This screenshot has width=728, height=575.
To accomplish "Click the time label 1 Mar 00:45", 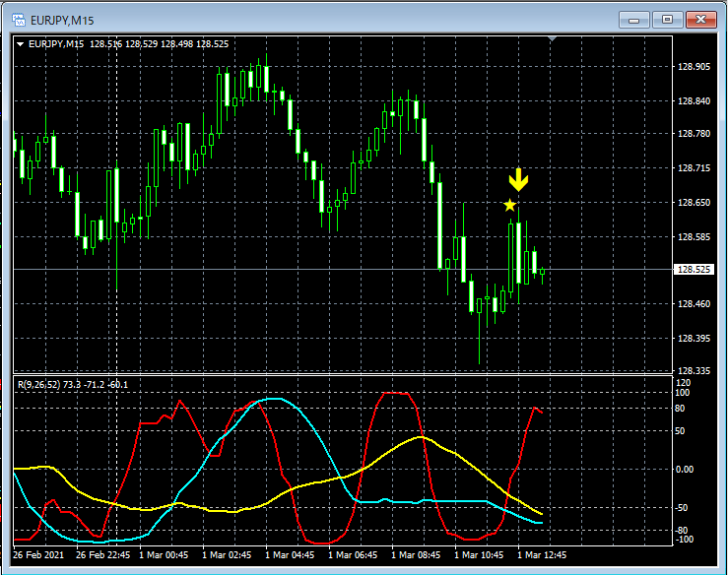I will coord(164,555).
